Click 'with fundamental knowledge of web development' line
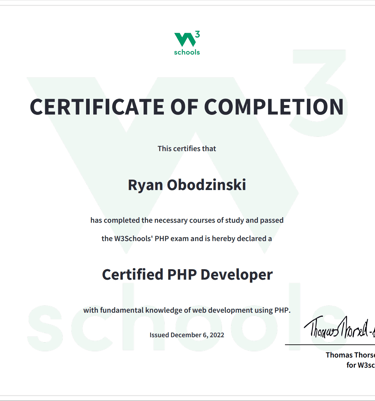Image resolution: width=375 pixels, height=401 pixels. 187,310
